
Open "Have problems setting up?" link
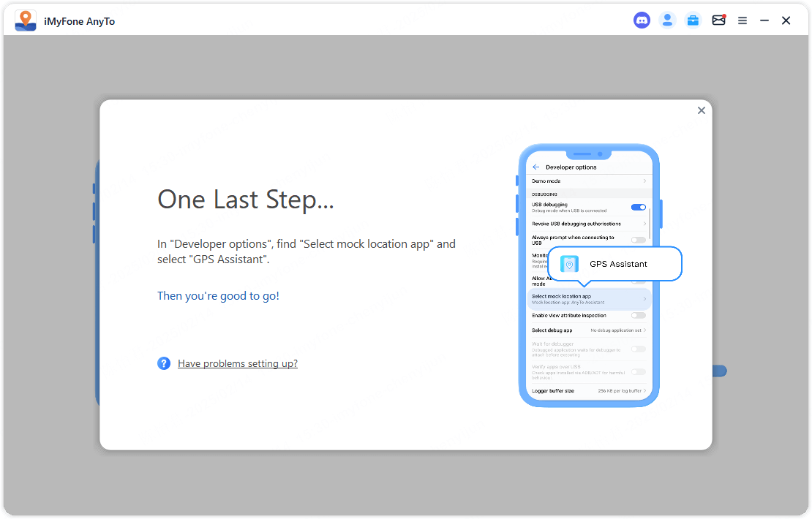pos(238,363)
